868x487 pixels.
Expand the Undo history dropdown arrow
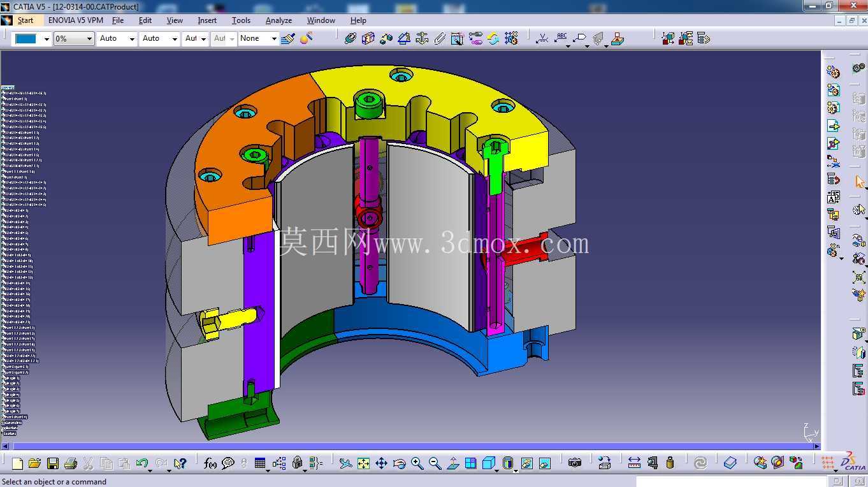150,470
